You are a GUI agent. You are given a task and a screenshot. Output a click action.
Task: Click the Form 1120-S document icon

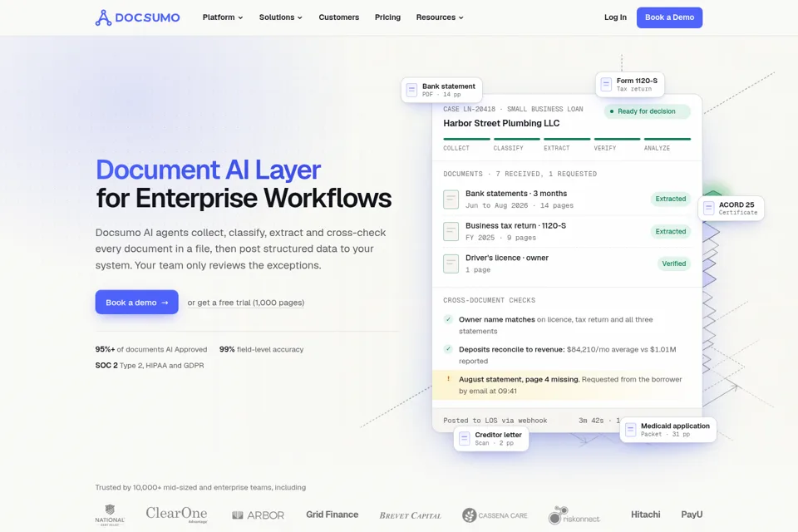[606, 84]
